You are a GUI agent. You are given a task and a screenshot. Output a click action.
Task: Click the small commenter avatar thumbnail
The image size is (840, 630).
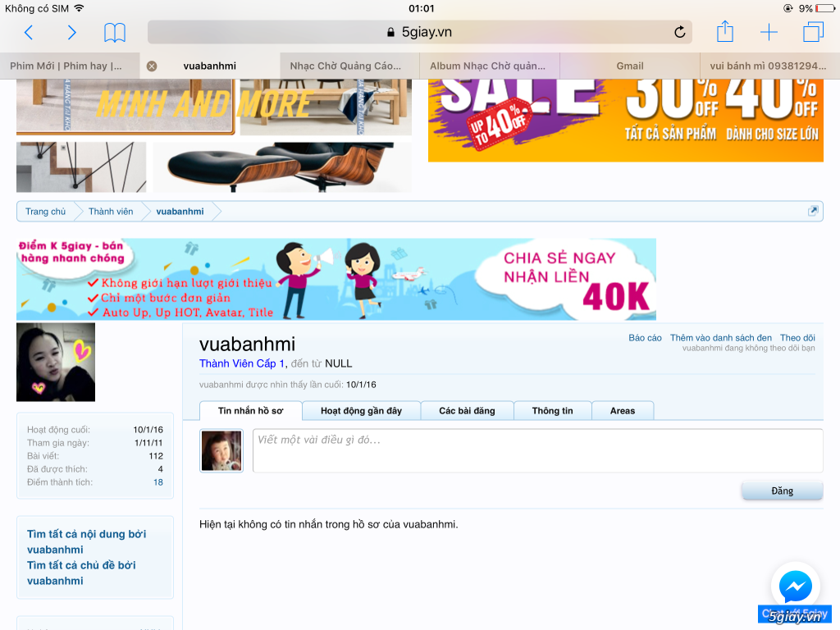click(x=221, y=450)
